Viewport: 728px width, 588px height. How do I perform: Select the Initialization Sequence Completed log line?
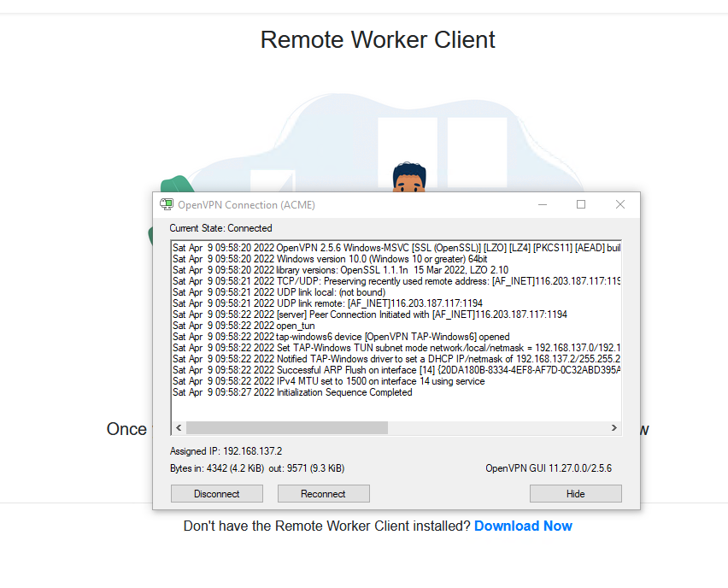coord(292,392)
